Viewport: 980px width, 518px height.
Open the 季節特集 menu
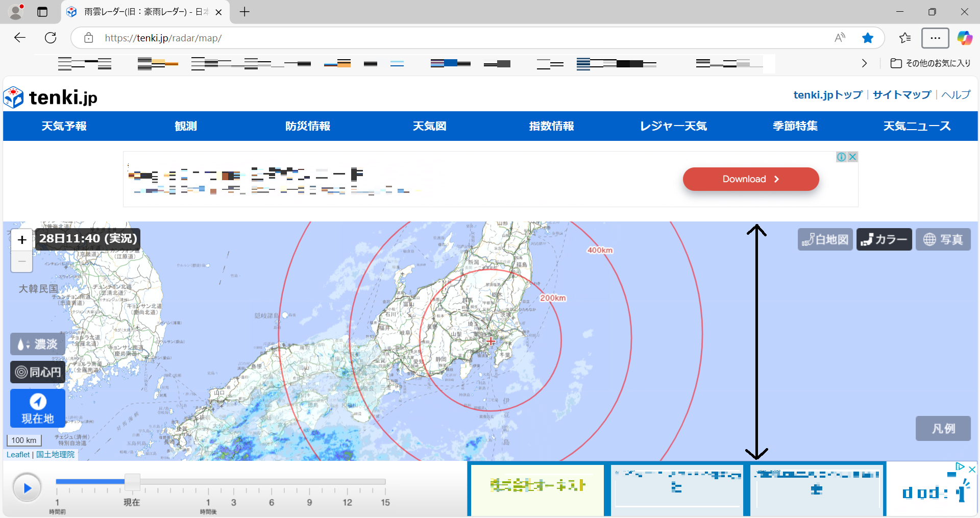coord(795,126)
